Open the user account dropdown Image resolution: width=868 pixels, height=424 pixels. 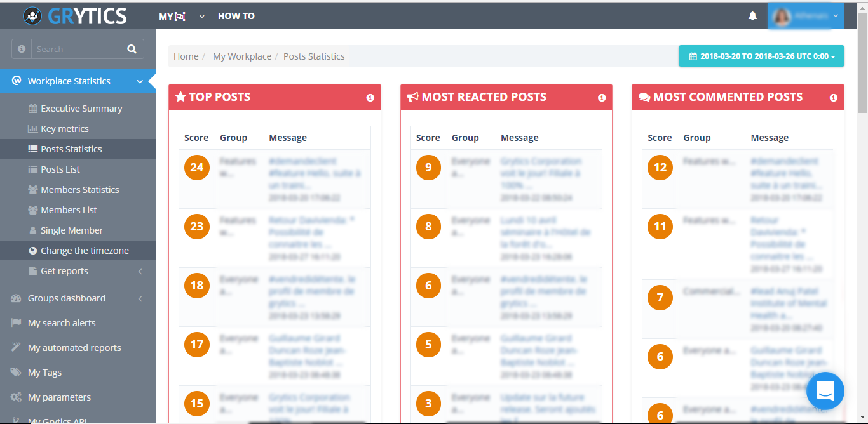[806, 16]
